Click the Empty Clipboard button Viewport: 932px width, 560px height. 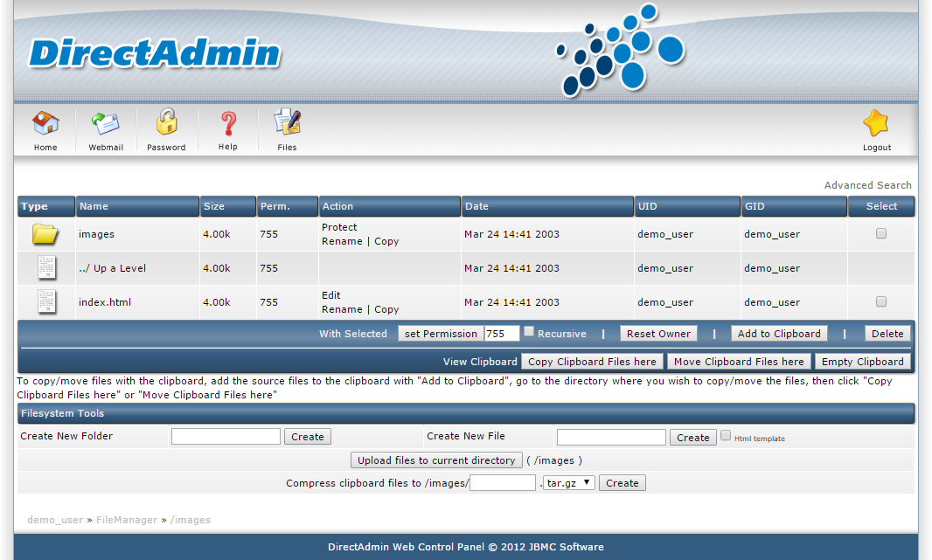[862, 362]
